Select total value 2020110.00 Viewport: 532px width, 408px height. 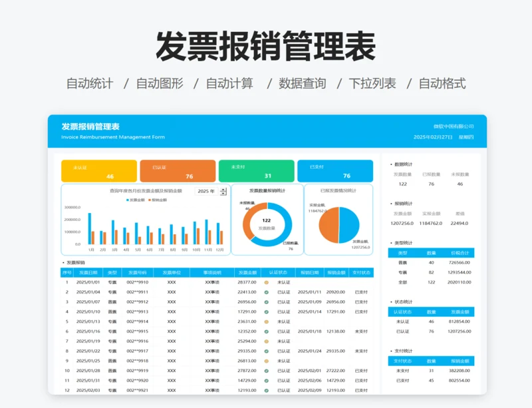pos(460,282)
